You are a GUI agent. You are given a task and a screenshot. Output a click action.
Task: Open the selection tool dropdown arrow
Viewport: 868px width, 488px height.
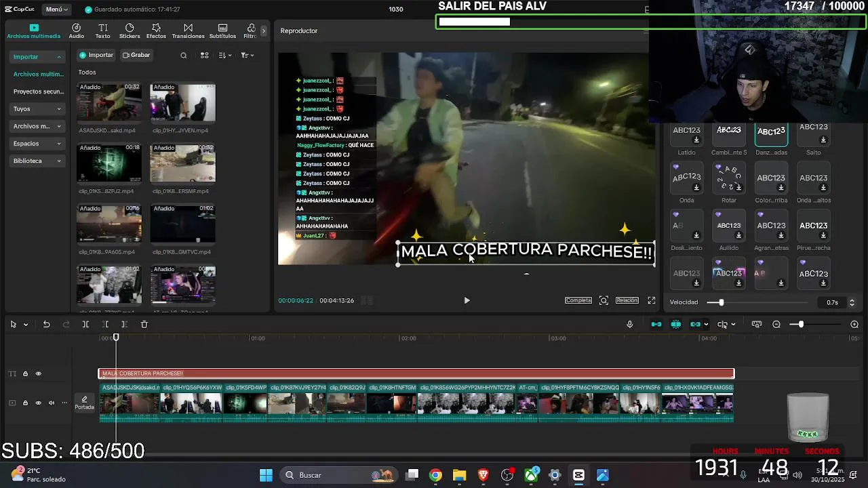(x=26, y=325)
